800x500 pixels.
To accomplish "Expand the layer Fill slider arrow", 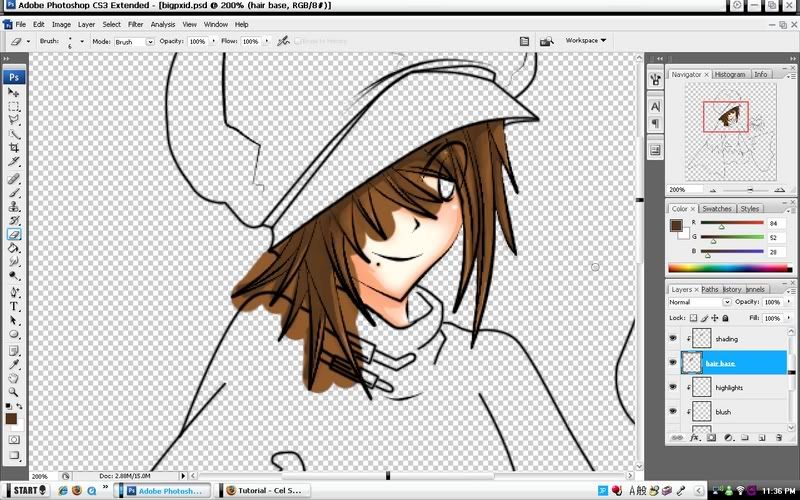I will tap(789, 318).
